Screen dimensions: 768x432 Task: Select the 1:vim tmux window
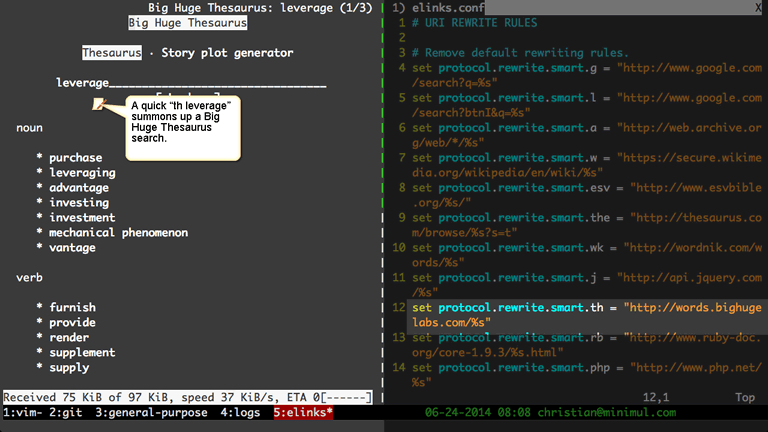coord(22,412)
